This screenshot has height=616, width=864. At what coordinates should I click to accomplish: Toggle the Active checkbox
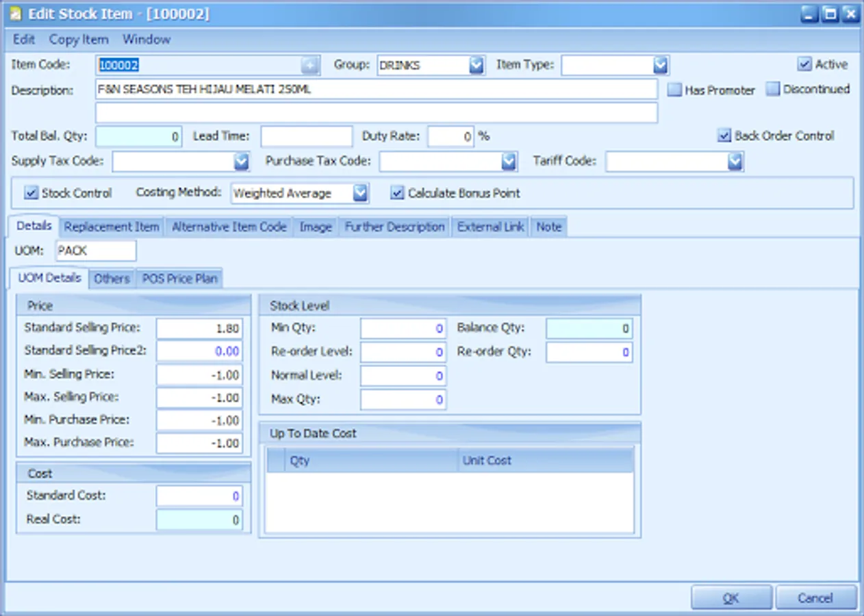pyautogui.click(x=804, y=64)
